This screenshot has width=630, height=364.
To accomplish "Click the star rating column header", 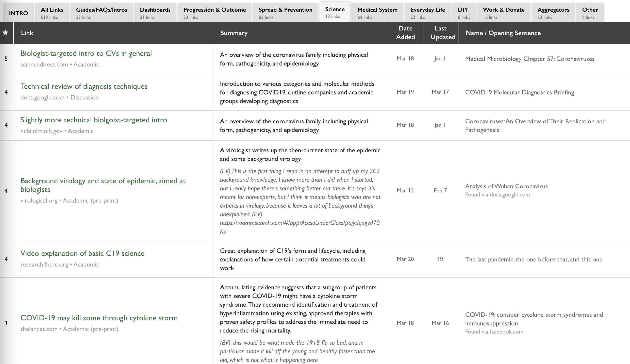I will [x=6, y=33].
